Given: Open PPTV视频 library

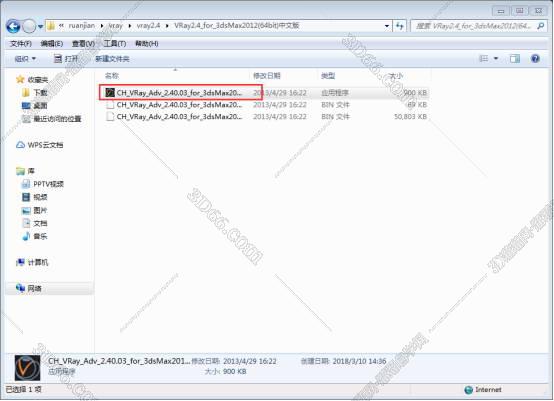Looking at the screenshot, I should pyautogui.click(x=48, y=184).
